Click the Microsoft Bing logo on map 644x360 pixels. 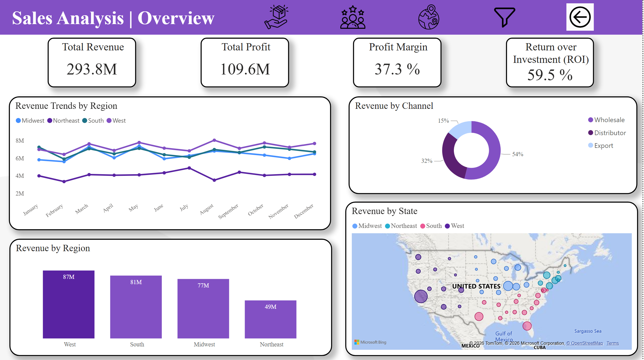point(370,342)
